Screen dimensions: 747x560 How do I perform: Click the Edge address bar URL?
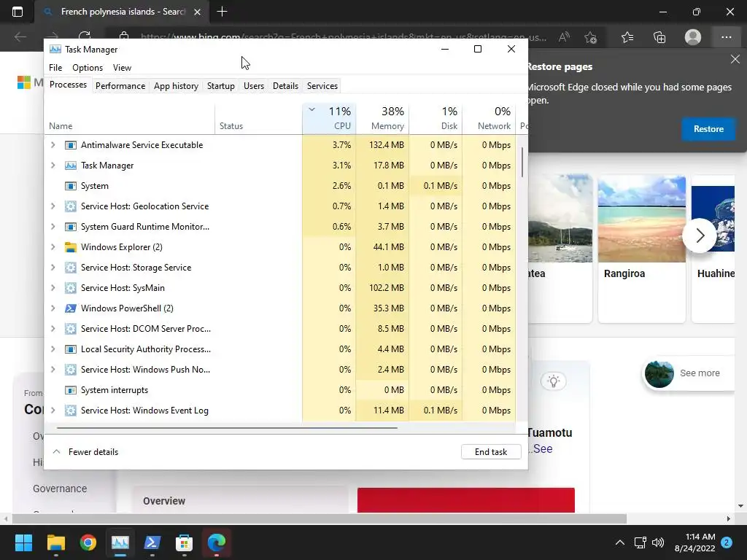[343, 37]
